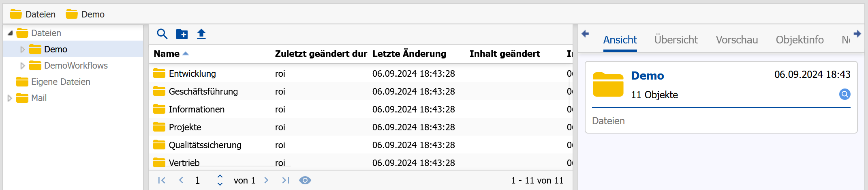Expand the Mail tree node
The width and height of the screenshot is (868, 190).
pos(10,98)
